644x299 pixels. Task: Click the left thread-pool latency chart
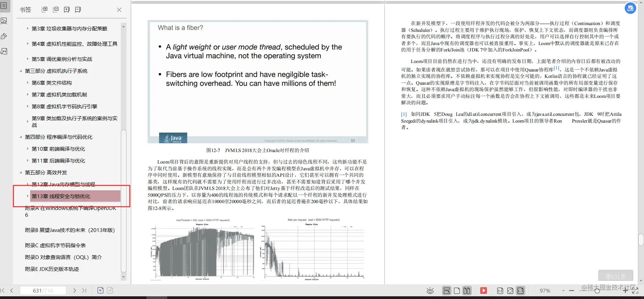[202, 250]
